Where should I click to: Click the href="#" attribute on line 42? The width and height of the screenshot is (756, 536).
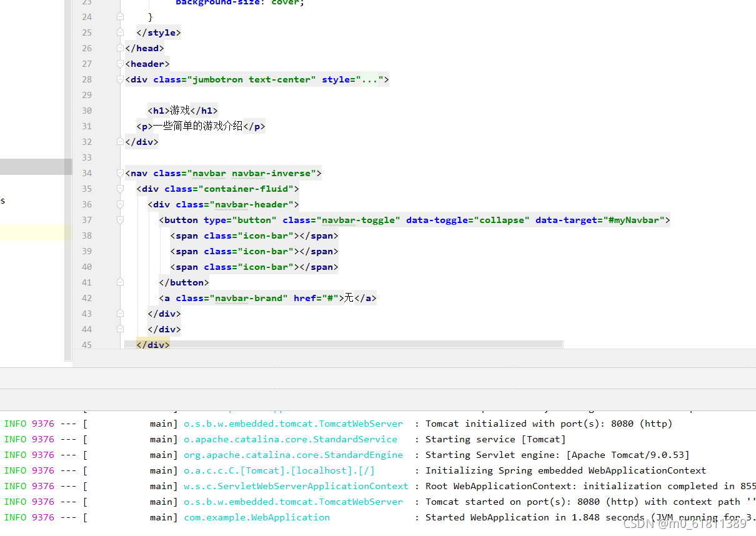pyautogui.click(x=316, y=298)
